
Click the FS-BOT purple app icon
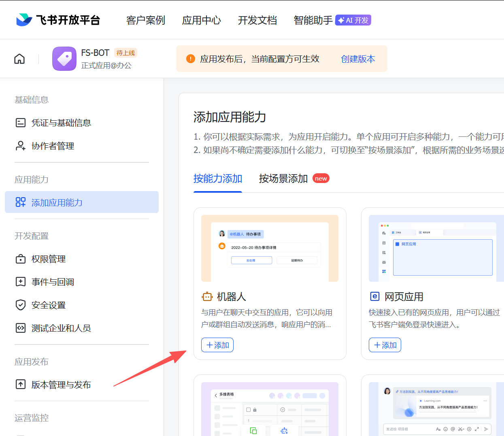click(x=64, y=59)
